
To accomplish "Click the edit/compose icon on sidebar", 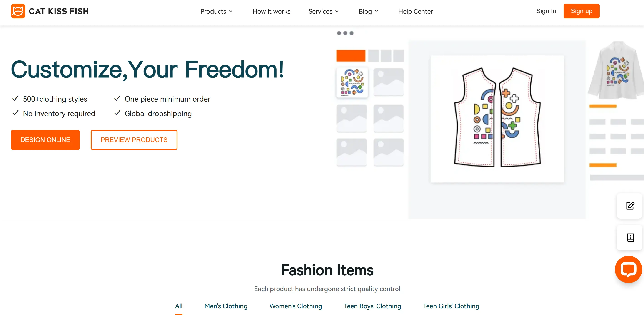I will (630, 205).
